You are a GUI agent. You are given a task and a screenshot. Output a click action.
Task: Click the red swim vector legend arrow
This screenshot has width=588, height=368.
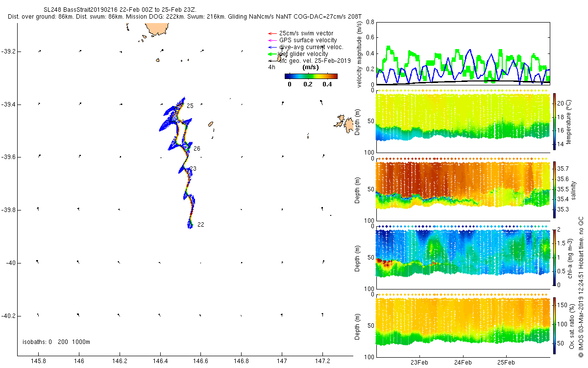pos(272,33)
